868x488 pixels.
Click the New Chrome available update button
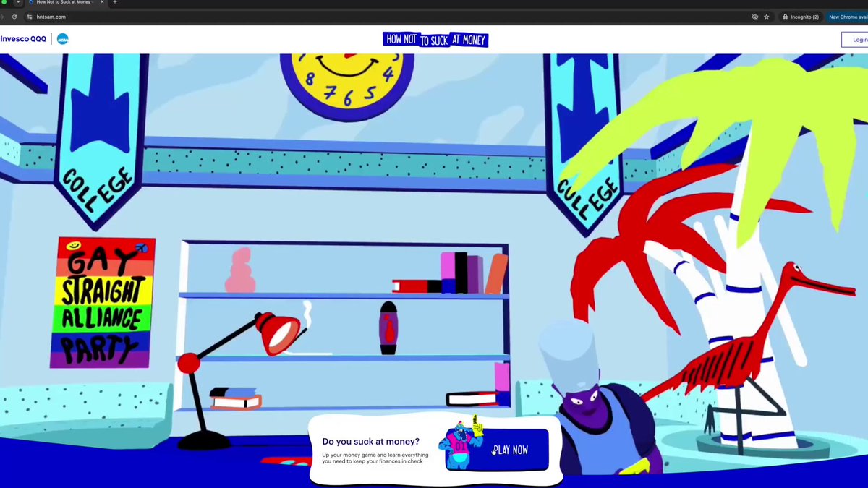847,17
